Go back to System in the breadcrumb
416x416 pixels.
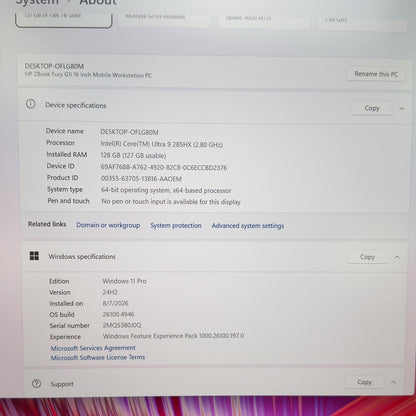tap(37, 2)
